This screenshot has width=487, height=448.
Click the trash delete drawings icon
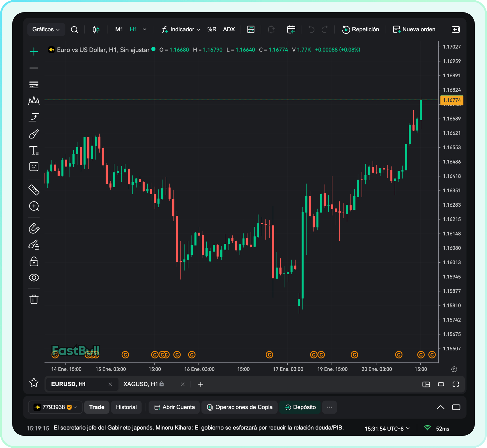(x=34, y=299)
